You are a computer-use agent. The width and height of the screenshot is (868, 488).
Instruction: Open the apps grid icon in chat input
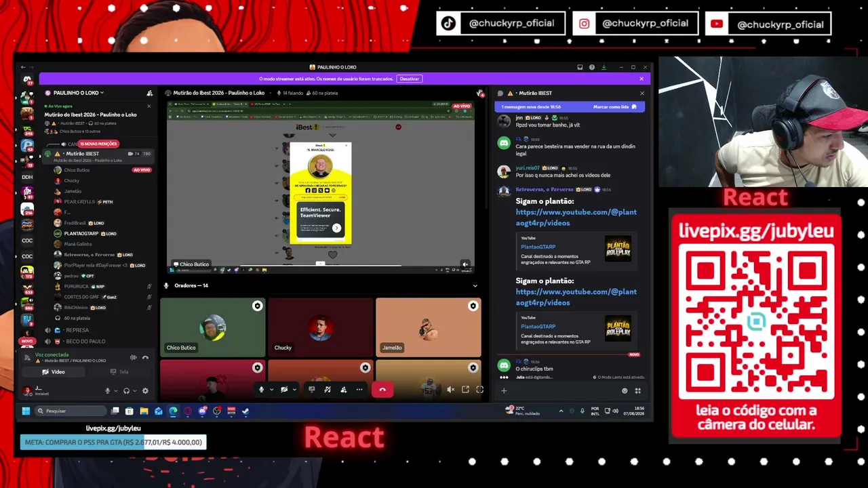click(x=637, y=390)
